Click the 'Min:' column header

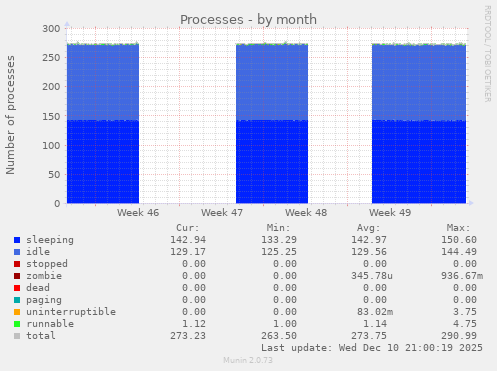click(x=279, y=228)
